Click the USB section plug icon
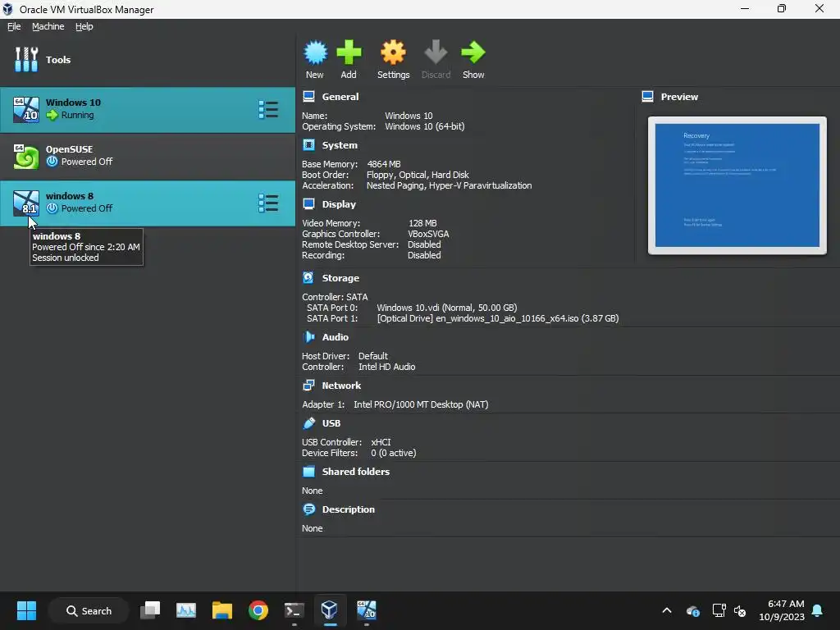 pos(308,422)
